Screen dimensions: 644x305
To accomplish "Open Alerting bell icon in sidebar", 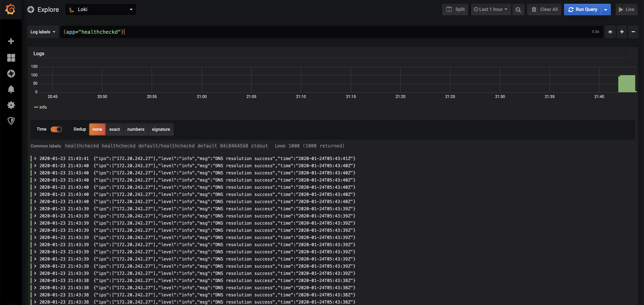I will coord(11,89).
